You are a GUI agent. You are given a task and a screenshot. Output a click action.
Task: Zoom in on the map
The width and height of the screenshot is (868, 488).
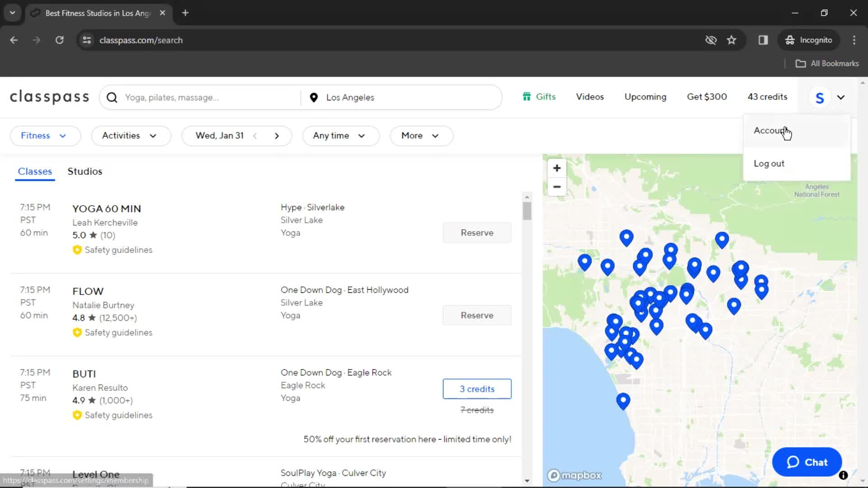(x=557, y=168)
